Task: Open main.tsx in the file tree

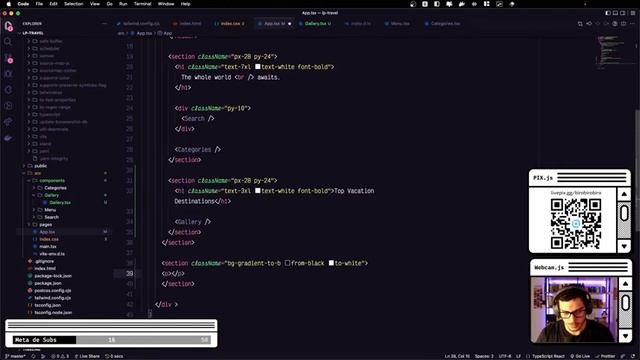Action: tap(48, 247)
